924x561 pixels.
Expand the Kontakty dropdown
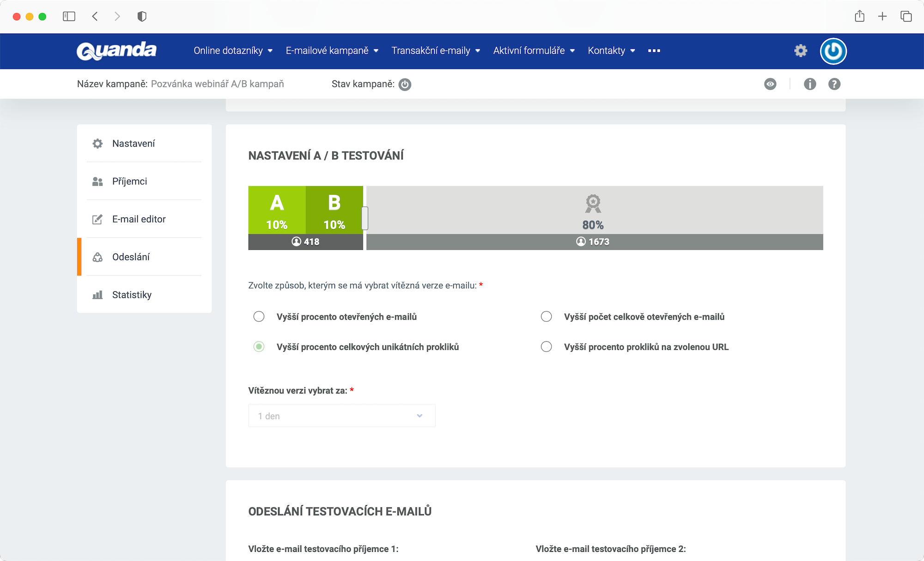coord(611,51)
